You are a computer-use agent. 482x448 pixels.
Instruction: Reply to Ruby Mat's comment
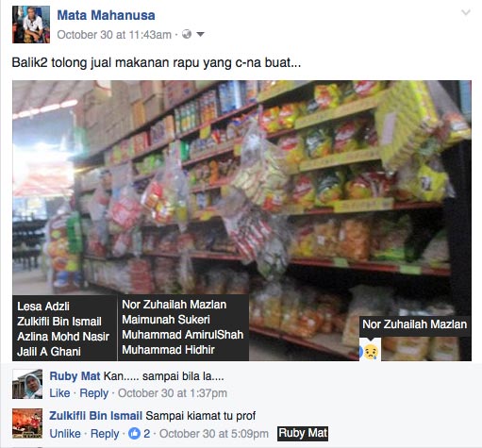pyautogui.click(x=94, y=393)
